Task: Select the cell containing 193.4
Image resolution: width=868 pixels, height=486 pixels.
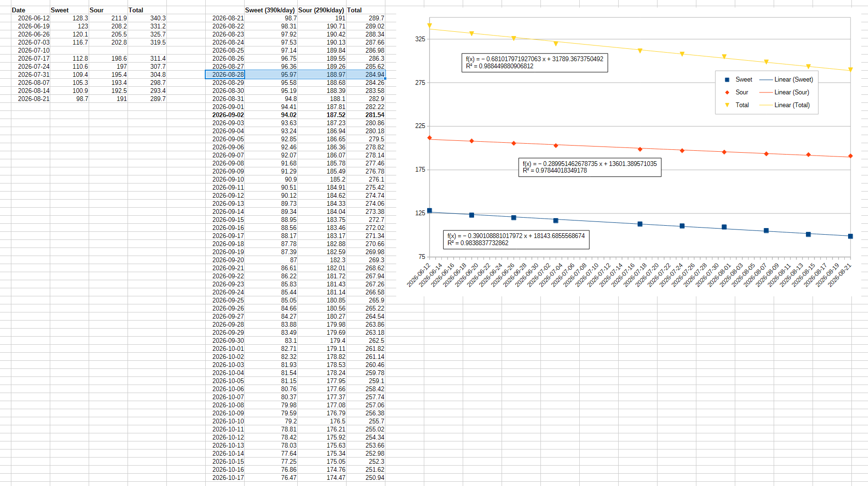Action: (x=108, y=83)
